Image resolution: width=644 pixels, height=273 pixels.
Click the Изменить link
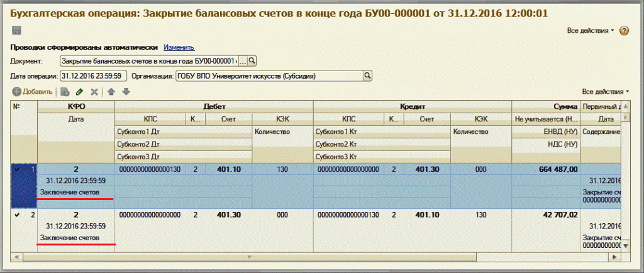point(179,47)
